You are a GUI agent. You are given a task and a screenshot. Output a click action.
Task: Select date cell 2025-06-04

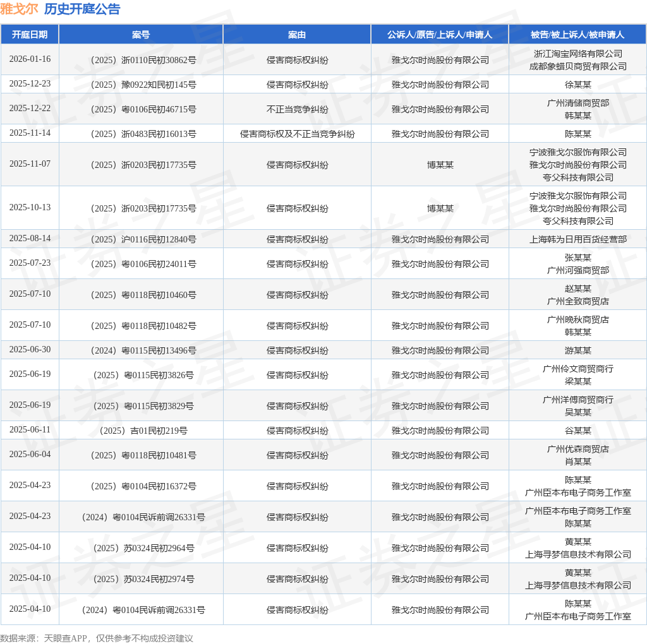[30, 455]
